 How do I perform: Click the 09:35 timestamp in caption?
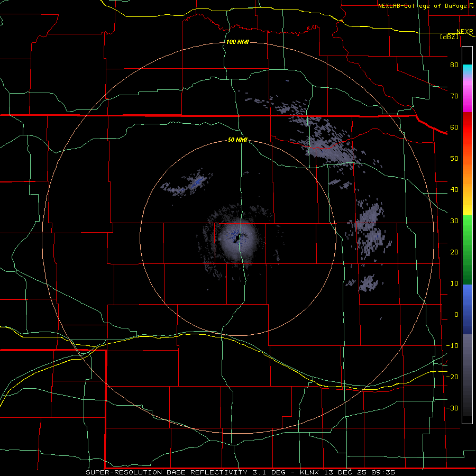click(383, 472)
